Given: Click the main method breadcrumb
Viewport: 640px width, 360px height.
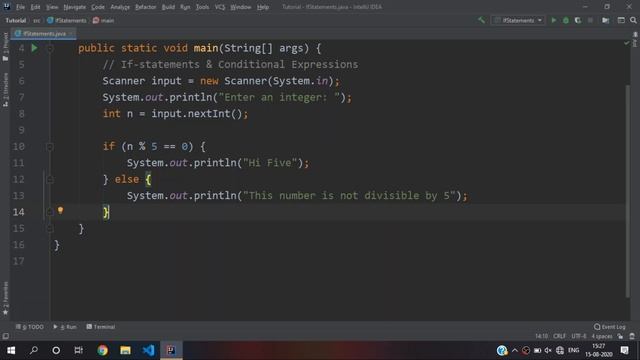Looking at the screenshot, I should pos(104,20).
